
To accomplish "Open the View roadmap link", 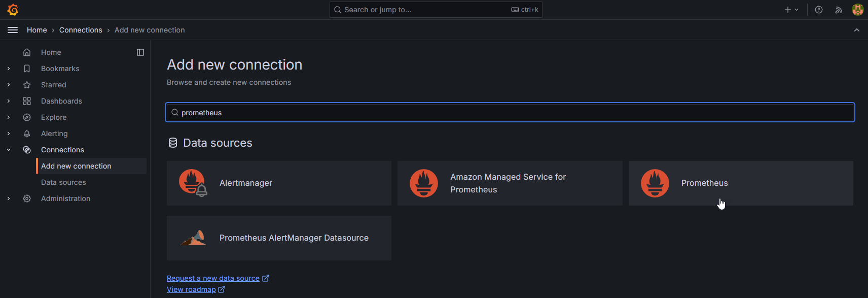I will tap(191, 289).
